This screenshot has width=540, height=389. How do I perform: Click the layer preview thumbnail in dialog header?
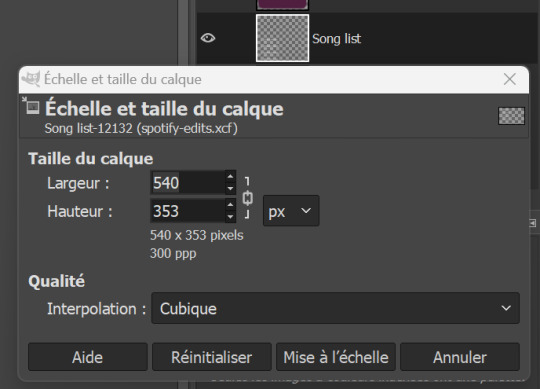coord(511,116)
